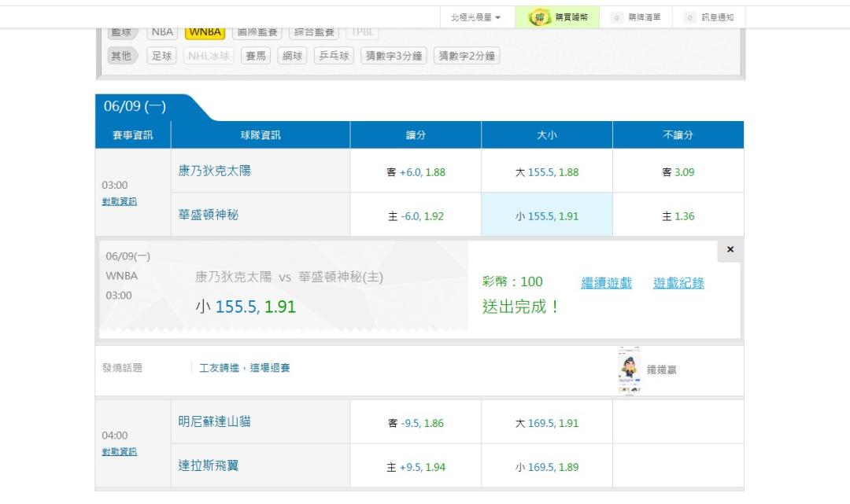Screen dimensions: 850x504
Task: Click the 鐵鐵贏 username
Action: pos(661,370)
